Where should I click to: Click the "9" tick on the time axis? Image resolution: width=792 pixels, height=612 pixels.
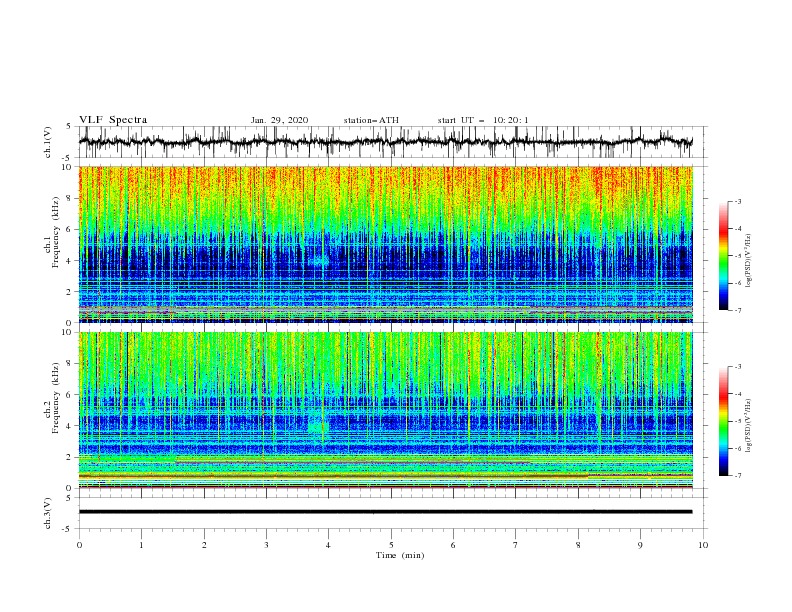640,545
